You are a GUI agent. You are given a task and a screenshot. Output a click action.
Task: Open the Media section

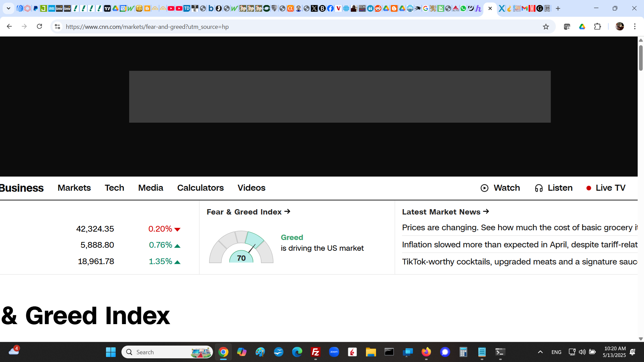pyautogui.click(x=151, y=188)
